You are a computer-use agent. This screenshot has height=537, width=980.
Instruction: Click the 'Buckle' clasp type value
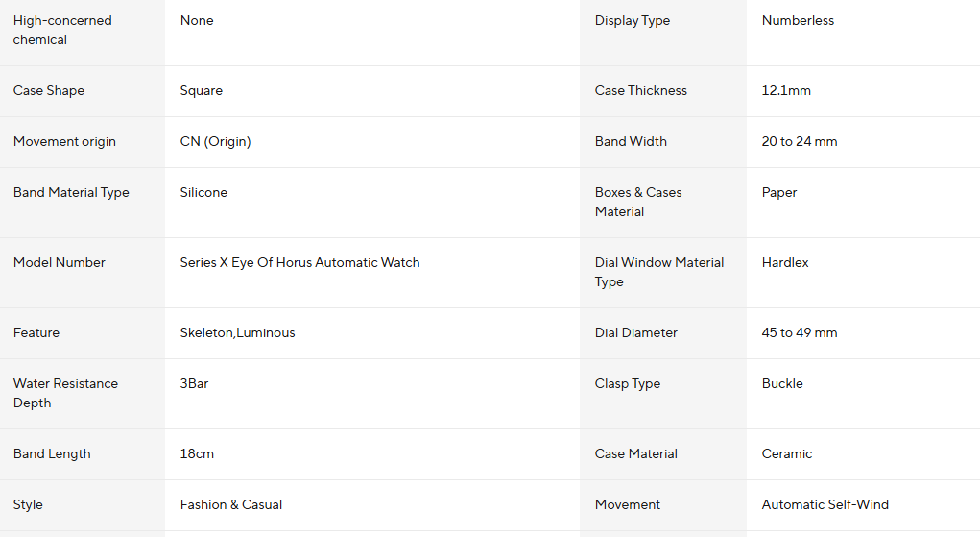[782, 383]
